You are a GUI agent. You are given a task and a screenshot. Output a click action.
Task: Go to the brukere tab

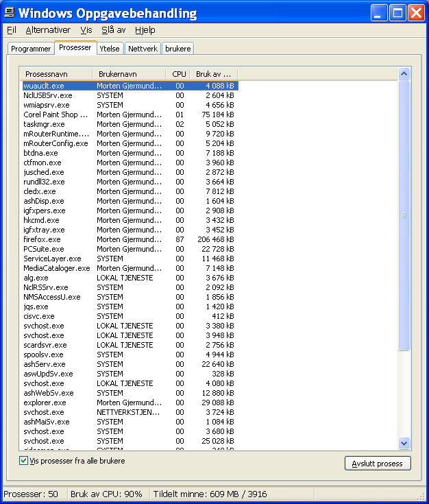[177, 49]
